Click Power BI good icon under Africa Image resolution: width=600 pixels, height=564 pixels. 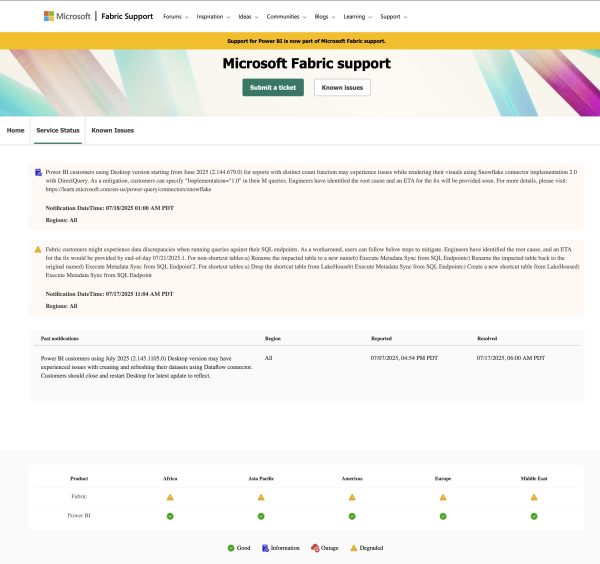pyautogui.click(x=170, y=516)
